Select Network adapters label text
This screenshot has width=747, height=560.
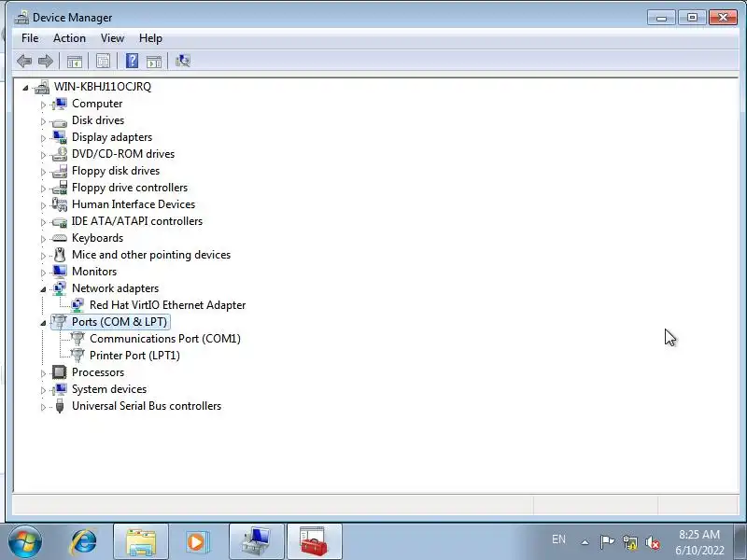point(115,288)
